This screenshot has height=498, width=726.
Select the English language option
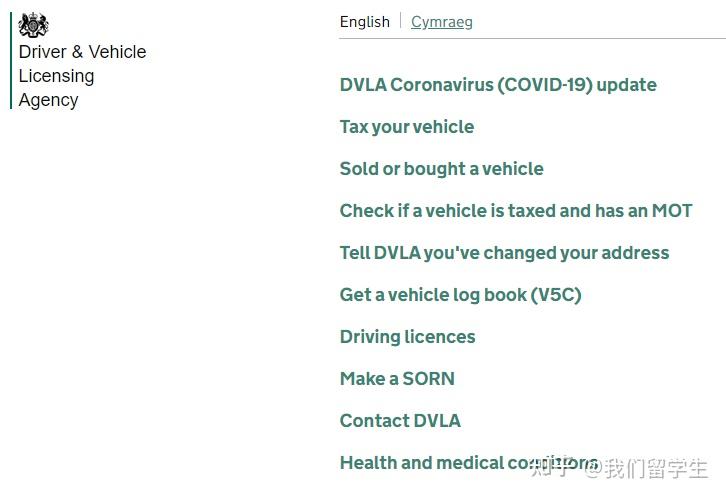point(365,22)
